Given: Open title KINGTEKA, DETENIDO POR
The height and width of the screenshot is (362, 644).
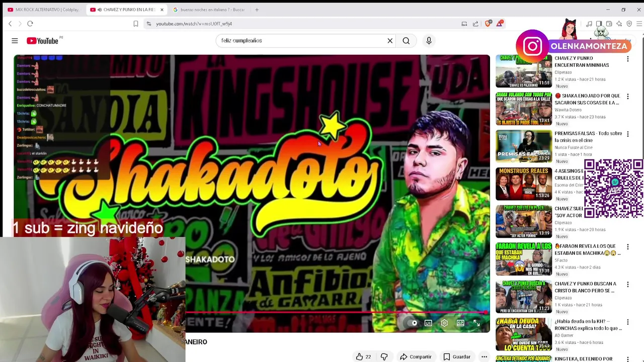Looking at the screenshot, I should tap(584, 359).
